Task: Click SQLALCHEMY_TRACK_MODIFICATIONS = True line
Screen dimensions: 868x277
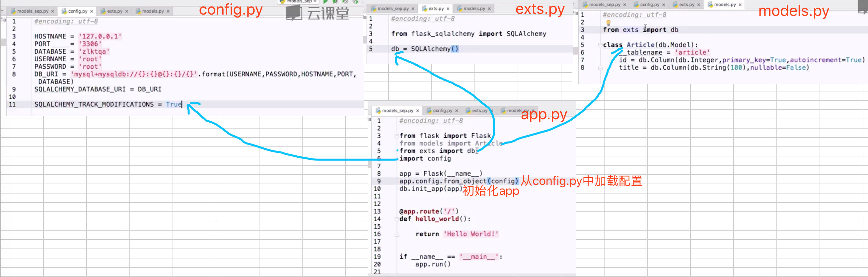Action: 108,105
